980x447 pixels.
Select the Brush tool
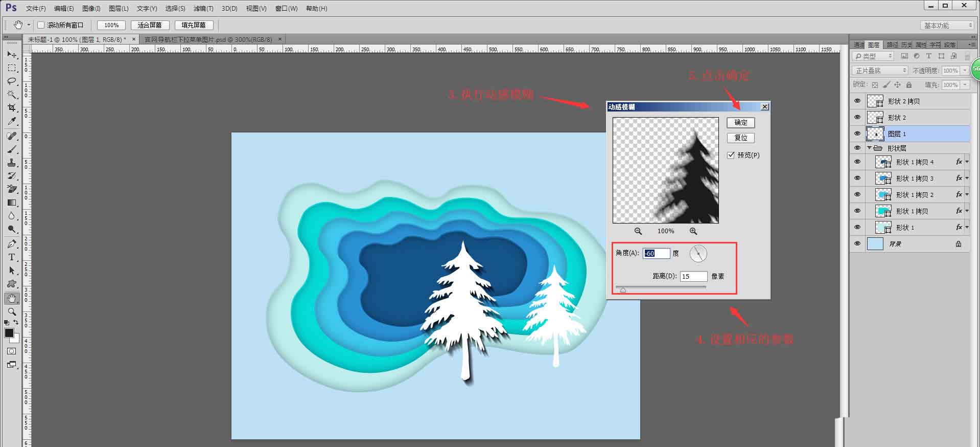coord(12,149)
